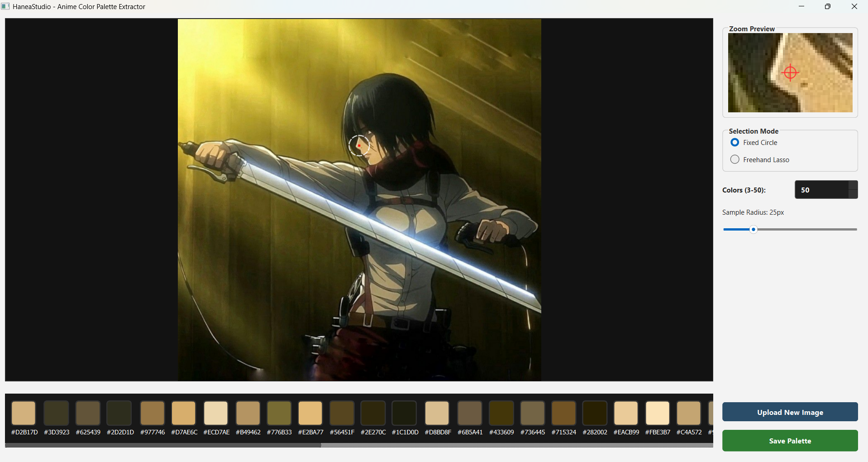This screenshot has height=462, width=868.
Task: Click the hex label "#2D2D1D"
Action: point(120,432)
